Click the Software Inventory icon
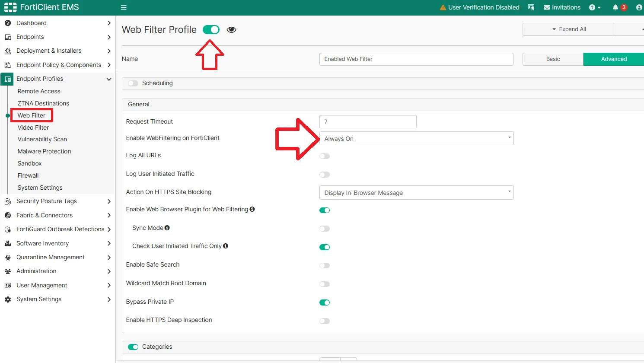 tap(8, 243)
